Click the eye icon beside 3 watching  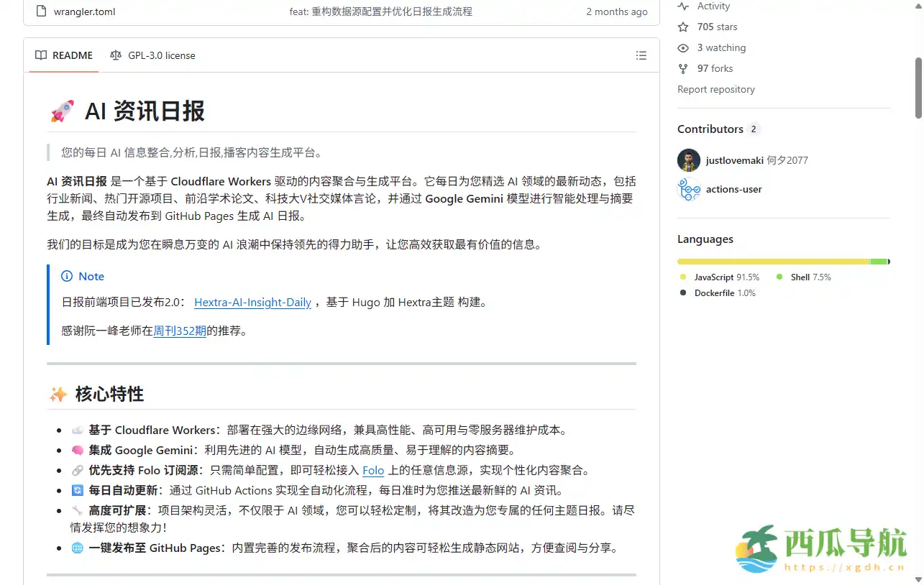tap(683, 47)
